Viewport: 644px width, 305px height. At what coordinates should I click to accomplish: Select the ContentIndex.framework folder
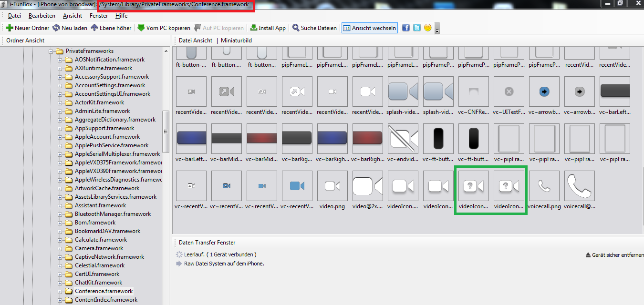tap(106, 300)
